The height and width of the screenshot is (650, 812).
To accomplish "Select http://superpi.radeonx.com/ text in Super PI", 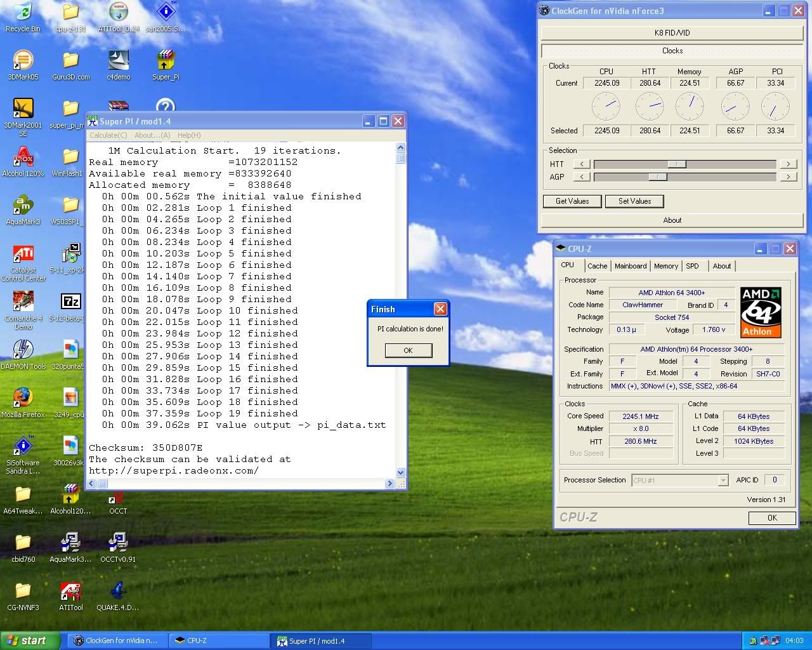I will pyautogui.click(x=174, y=470).
